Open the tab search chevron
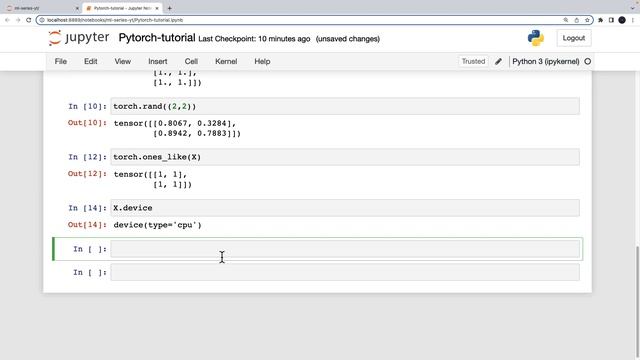The width and height of the screenshot is (640, 360). (x=633, y=8)
